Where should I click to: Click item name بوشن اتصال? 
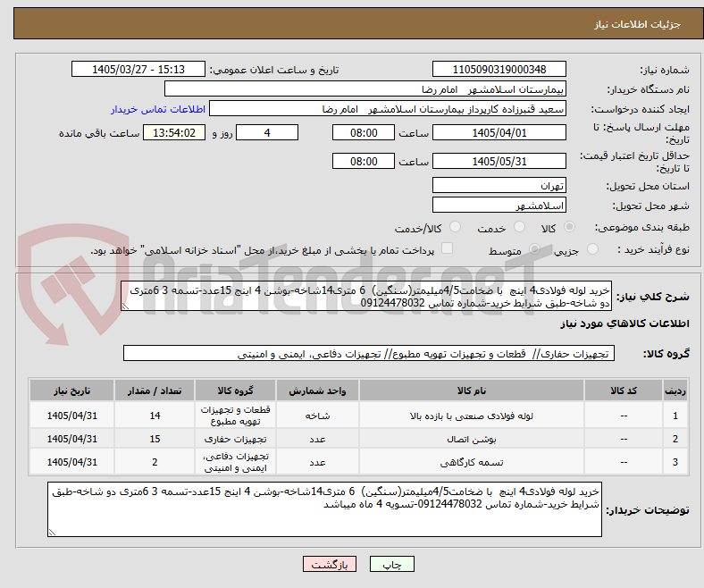(x=472, y=440)
